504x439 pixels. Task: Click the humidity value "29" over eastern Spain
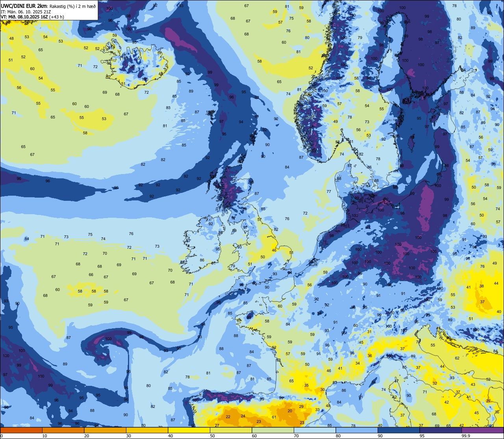(301, 406)
